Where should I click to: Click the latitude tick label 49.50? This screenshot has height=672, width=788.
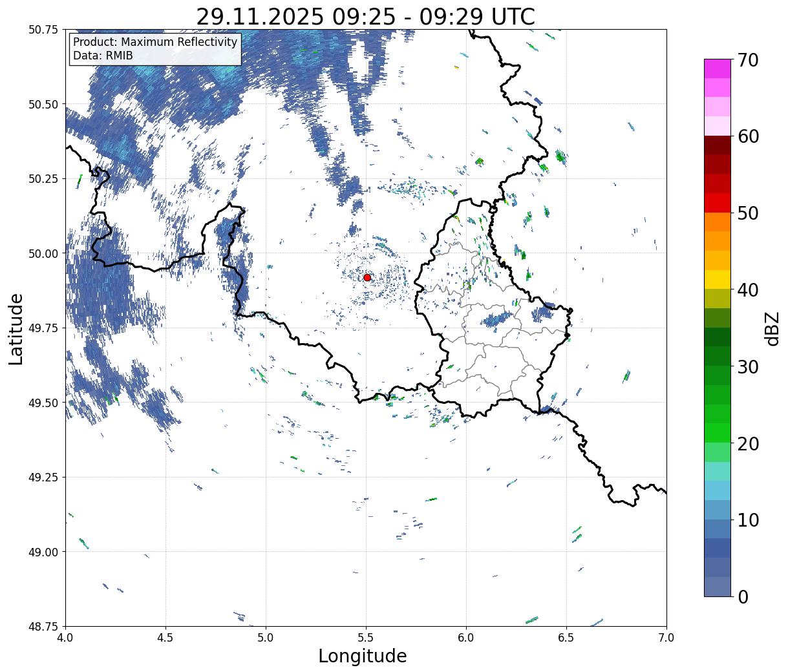coord(43,403)
